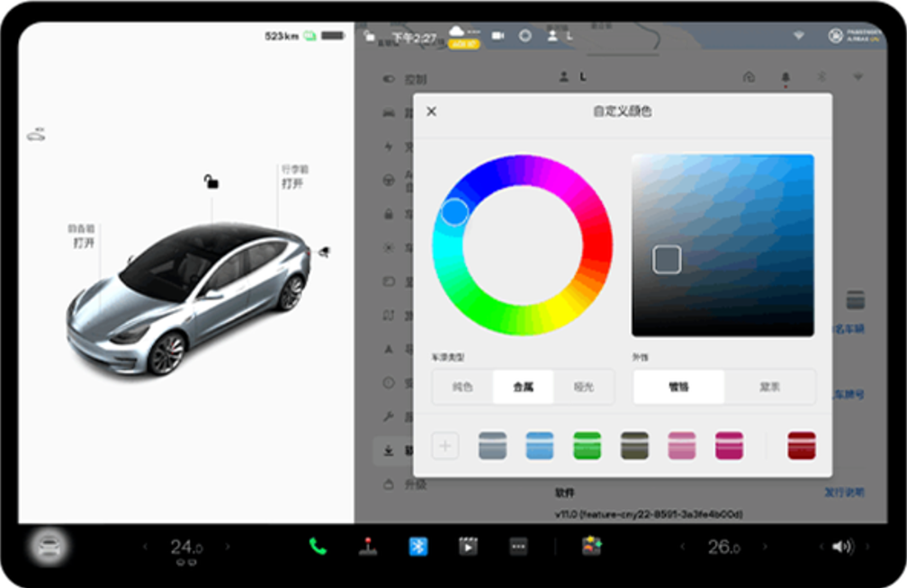Decrease volume with the arrow left of speaker
This screenshot has width=907, height=588.
(x=822, y=547)
